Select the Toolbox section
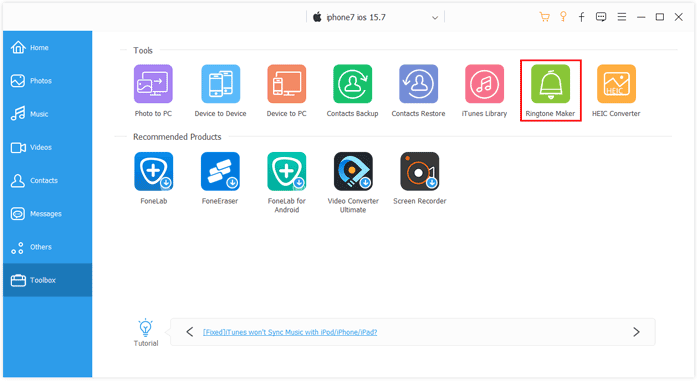 (x=47, y=280)
